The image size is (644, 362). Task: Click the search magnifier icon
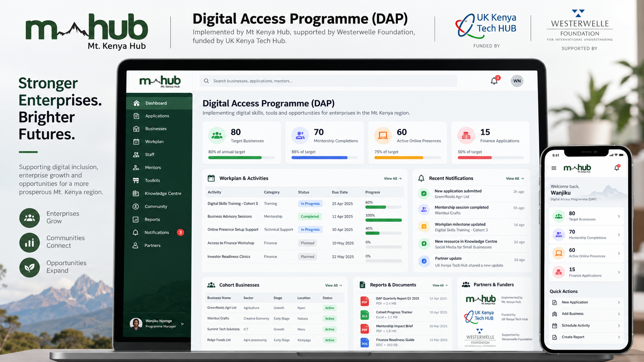point(206,81)
